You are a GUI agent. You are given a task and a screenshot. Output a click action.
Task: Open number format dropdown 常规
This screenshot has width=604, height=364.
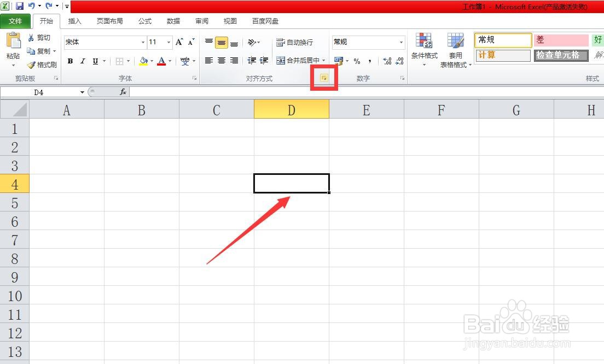[x=402, y=42]
